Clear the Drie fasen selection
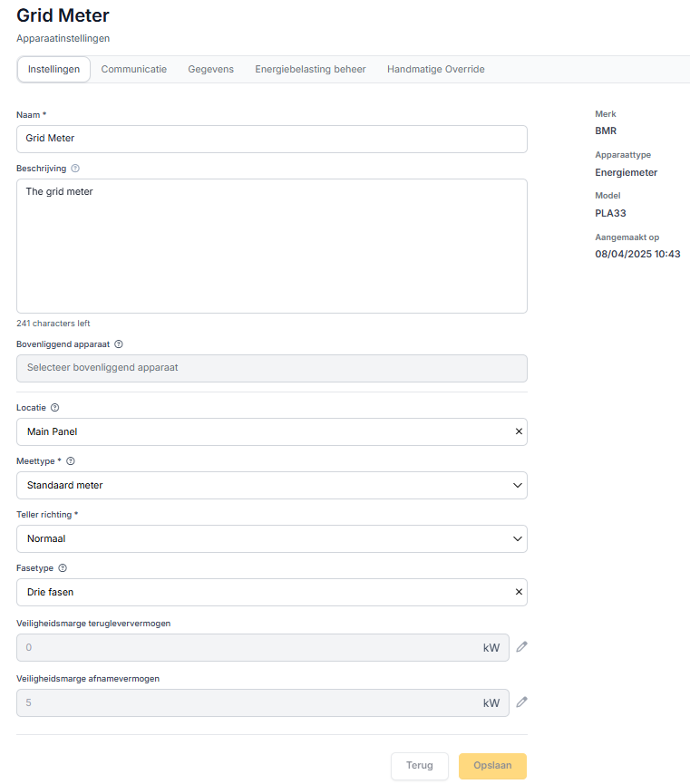 [519, 592]
